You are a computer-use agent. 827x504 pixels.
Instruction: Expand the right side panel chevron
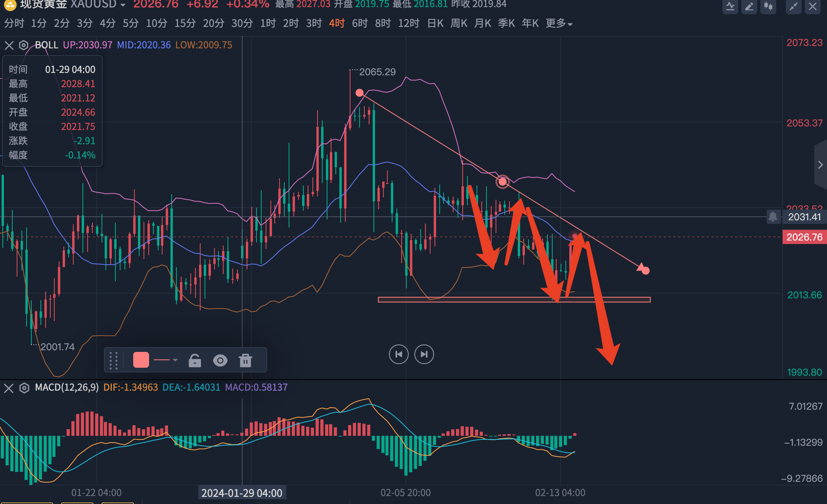tap(820, 165)
